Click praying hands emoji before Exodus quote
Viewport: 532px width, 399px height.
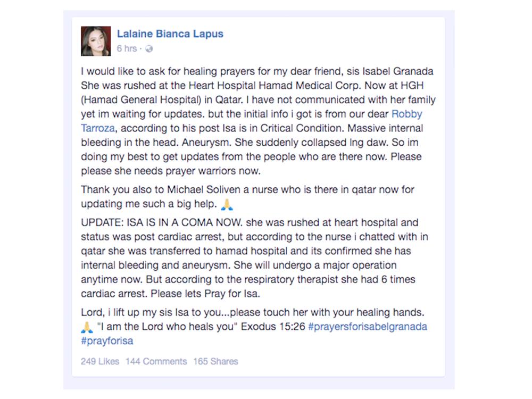tap(87, 327)
